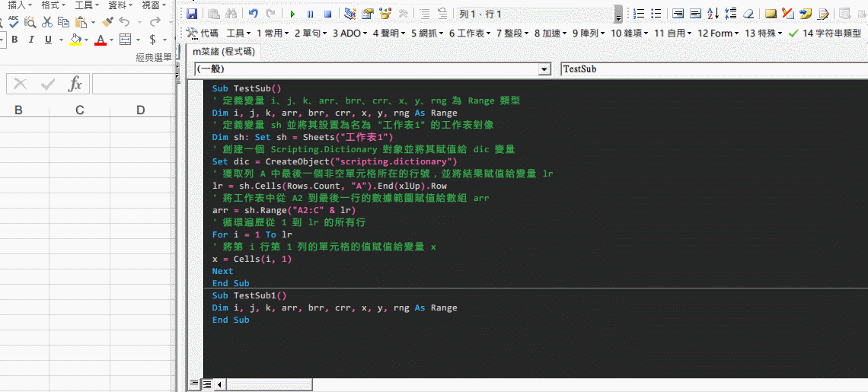
Task: Open the 工具 dropdown in VBA custom toolbar
Action: (238, 33)
